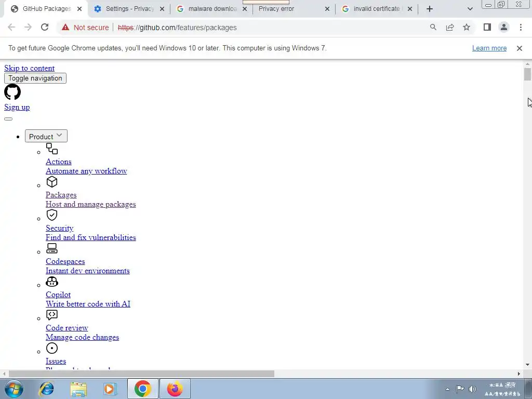Click the Issues circle-dot icon
532x399 pixels.
(52, 348)
